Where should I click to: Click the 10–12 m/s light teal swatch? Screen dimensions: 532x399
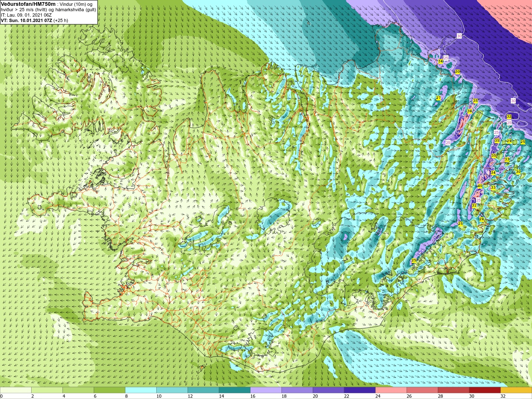coord(172,390)
